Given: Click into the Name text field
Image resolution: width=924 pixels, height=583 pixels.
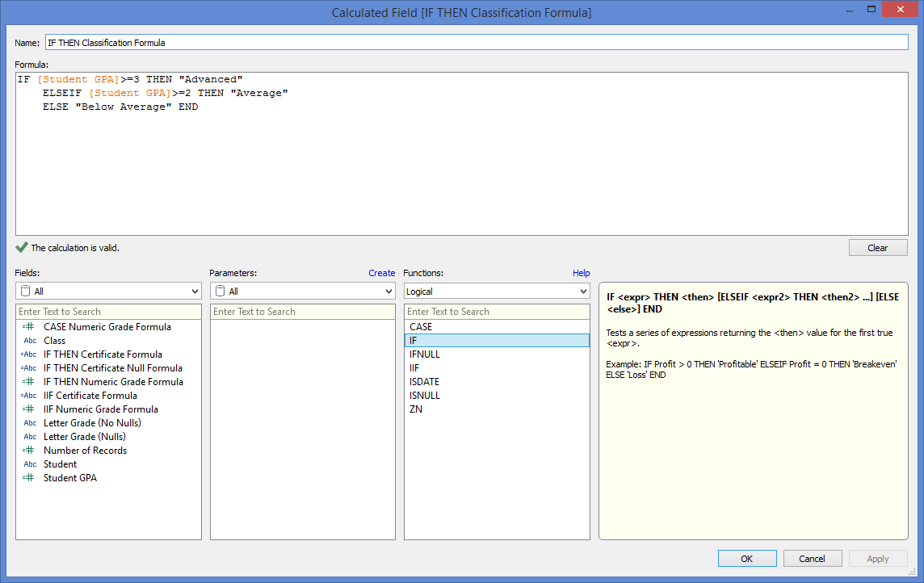Looking at the screenshot, I should click(477, 42).
